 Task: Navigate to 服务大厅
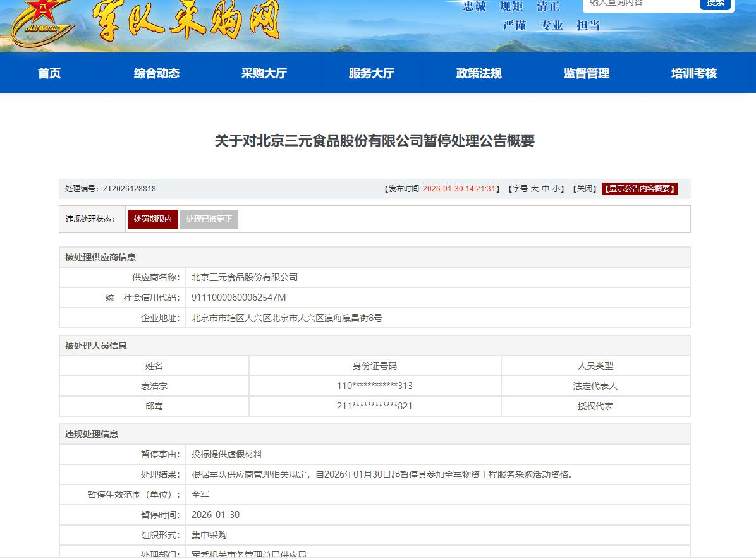(372, 73)
